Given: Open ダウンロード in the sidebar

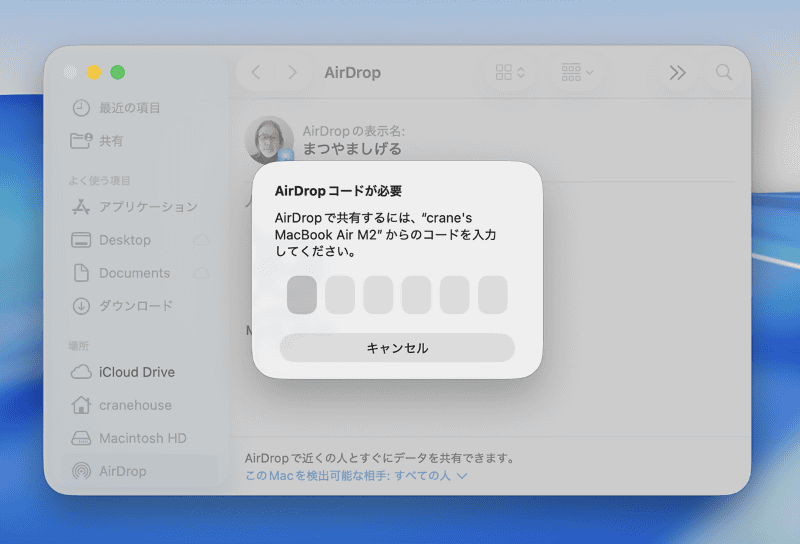Looking at the screenshot, I should [142, 306].
